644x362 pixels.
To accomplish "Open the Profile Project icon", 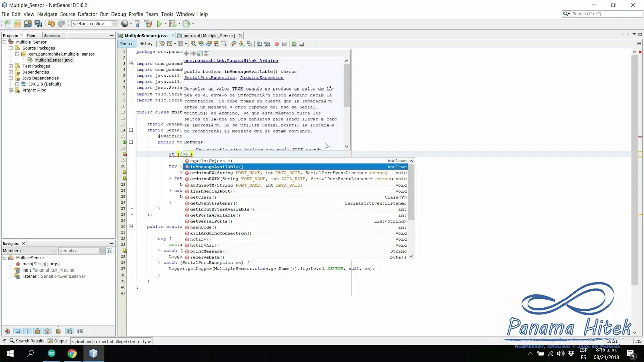I will click(187, 23).
